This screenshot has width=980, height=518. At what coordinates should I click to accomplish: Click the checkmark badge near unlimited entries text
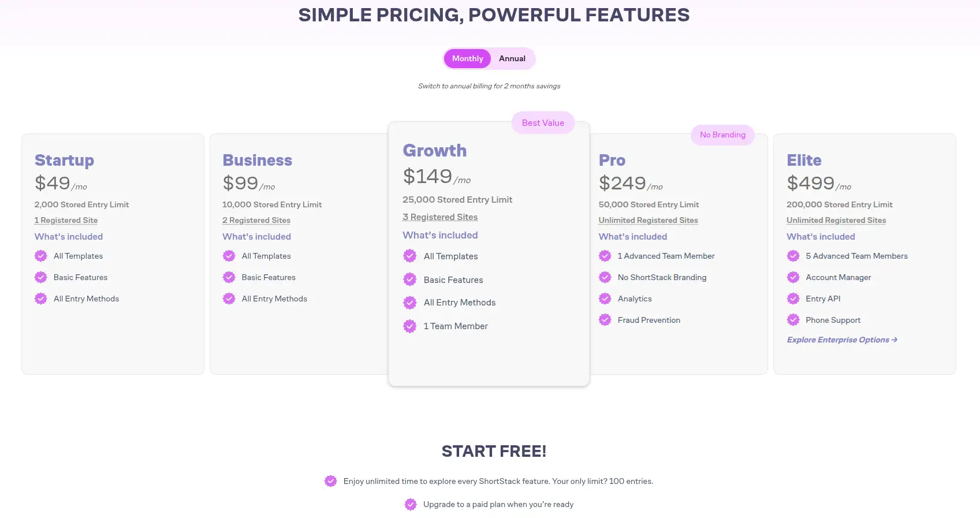(331, 480)
